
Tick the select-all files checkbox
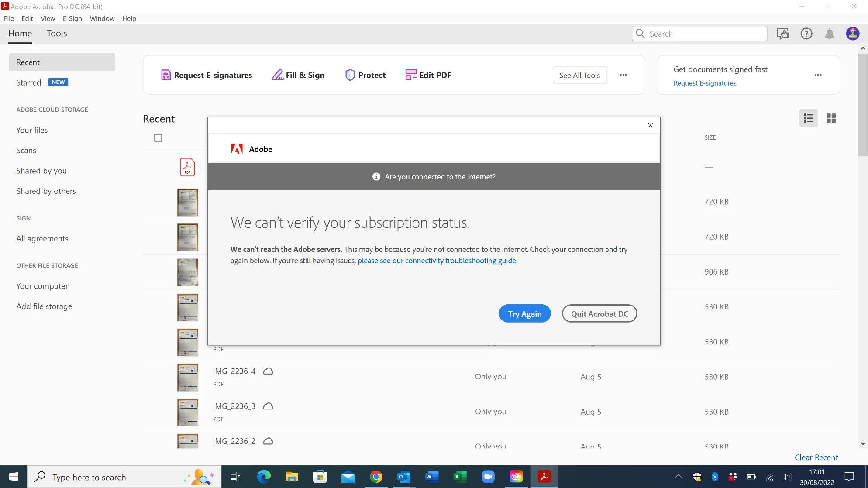pyautogui.click(x=158, y=138)
